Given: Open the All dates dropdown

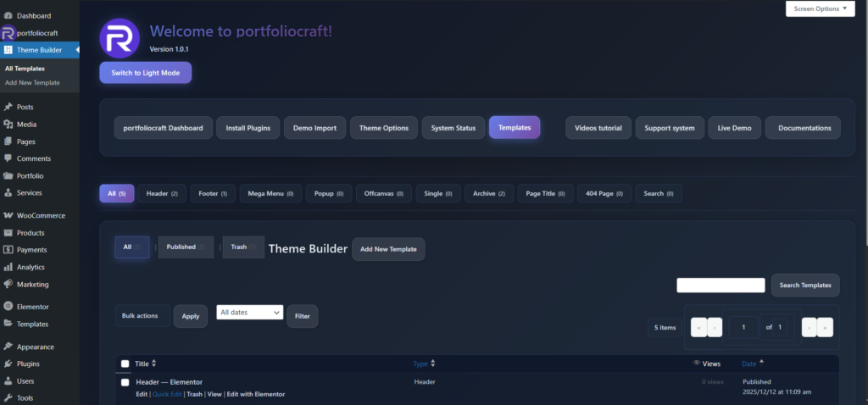Looking at the screenshot, I should (x=249, y=313).
